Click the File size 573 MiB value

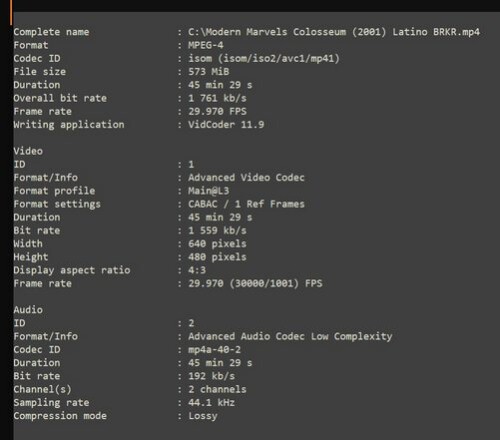click(209, 72)
